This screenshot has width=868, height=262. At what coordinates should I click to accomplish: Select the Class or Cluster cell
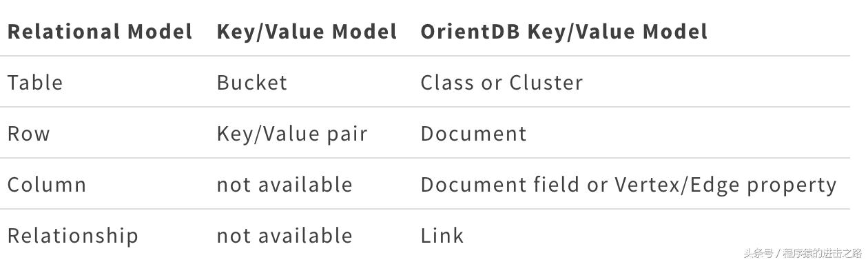point(502,83)
